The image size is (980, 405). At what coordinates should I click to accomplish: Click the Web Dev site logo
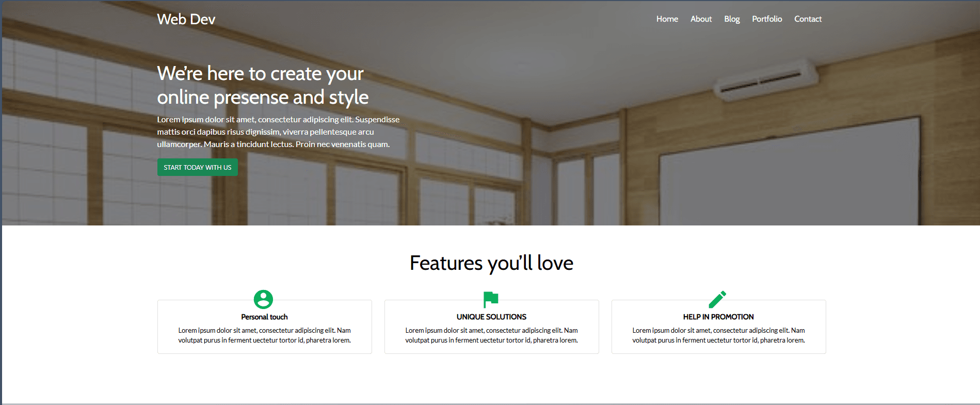coord(186,19)
